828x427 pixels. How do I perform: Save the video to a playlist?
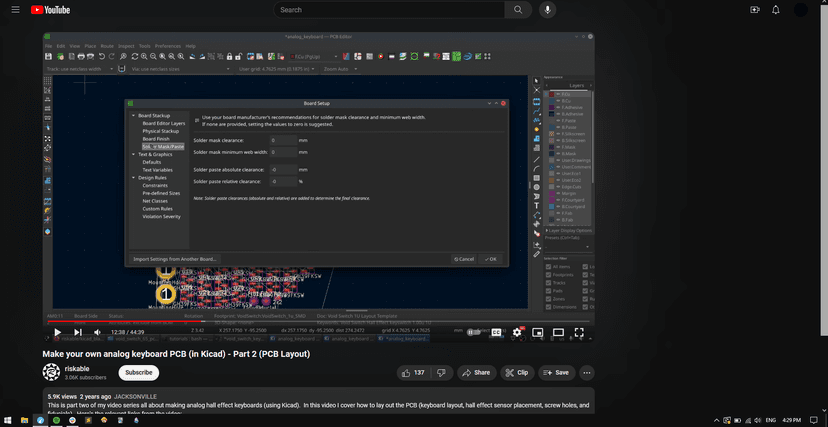(555, 372)
